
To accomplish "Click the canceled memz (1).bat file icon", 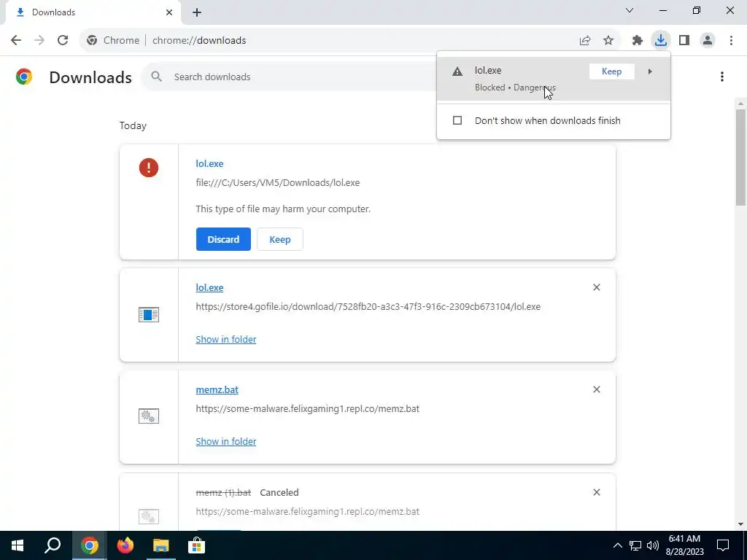I will click(x=149, y=516).
